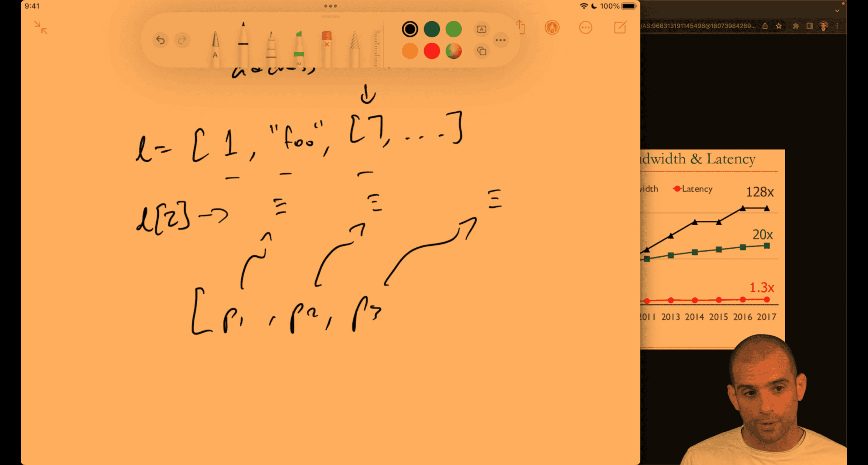Viewport: 868px width, 465px height.
Task: Open the multitasking dots at top center
Action: pos(330,6)
